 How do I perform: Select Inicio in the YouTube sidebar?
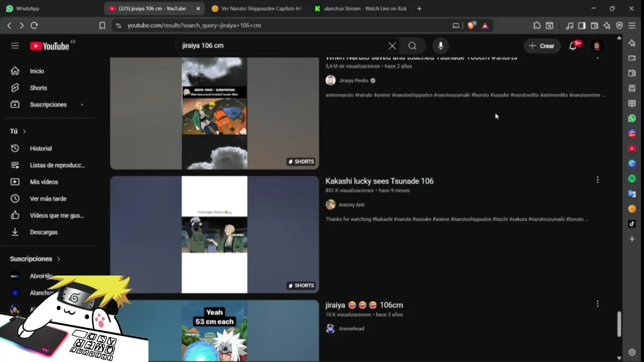50,71
